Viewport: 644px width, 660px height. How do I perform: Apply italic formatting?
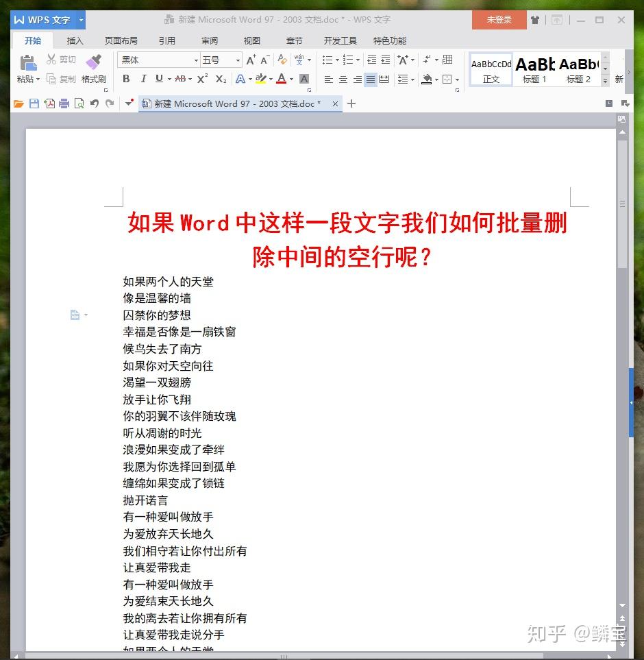point(144,79)
